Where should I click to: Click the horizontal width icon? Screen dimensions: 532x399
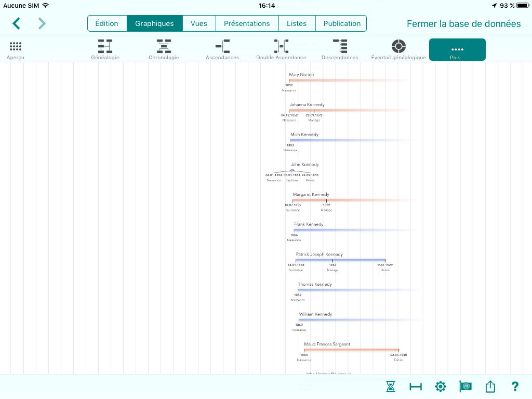pos(415,387)
